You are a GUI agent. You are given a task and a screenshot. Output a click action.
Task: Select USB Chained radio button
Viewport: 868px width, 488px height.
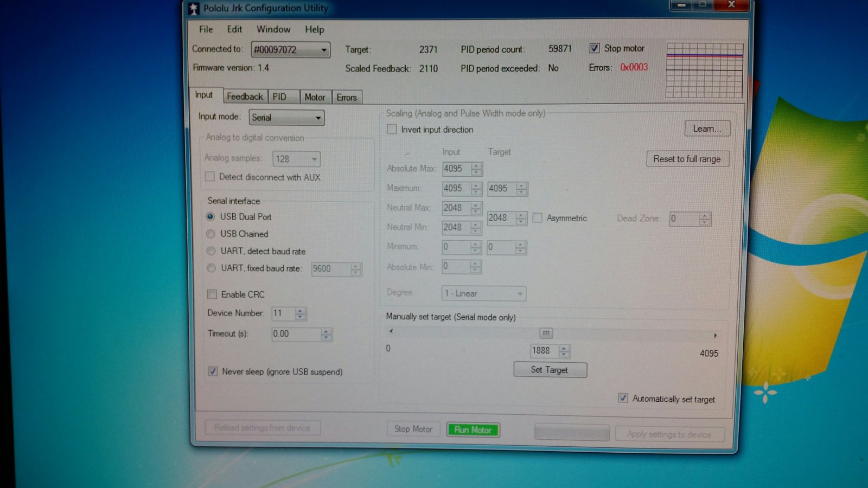click(211, 234)
